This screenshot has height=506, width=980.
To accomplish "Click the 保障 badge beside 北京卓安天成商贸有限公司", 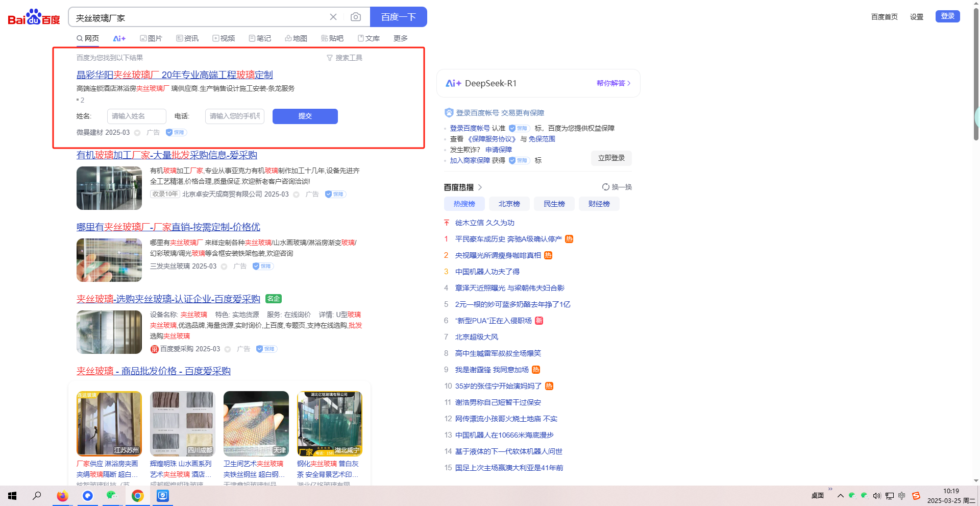I will [335, 194].
